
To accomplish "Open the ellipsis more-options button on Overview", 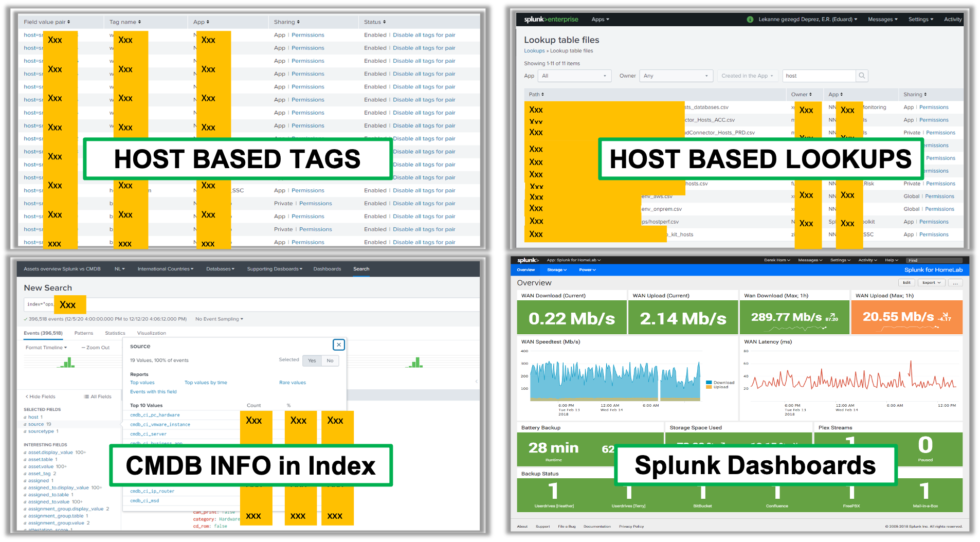I will pos(956,283).
